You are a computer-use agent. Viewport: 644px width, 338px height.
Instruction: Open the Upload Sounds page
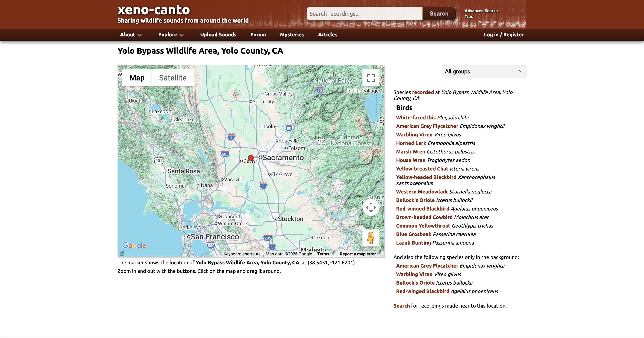tap(218, 35)
